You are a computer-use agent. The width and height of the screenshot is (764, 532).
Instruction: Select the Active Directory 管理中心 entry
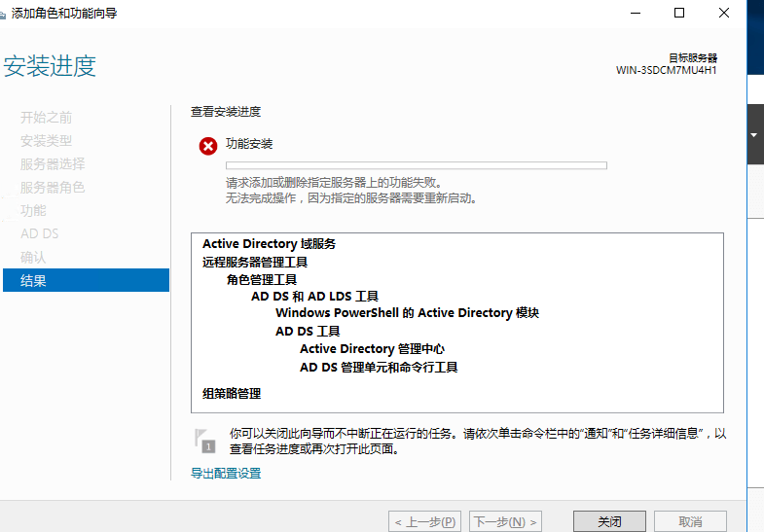click(x=372, y=349)
